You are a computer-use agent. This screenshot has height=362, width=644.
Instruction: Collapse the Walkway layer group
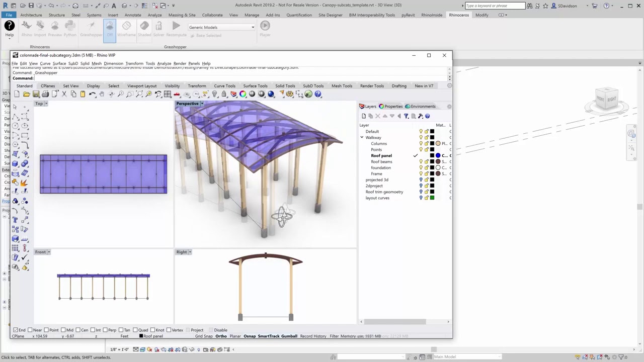[362, 138]
